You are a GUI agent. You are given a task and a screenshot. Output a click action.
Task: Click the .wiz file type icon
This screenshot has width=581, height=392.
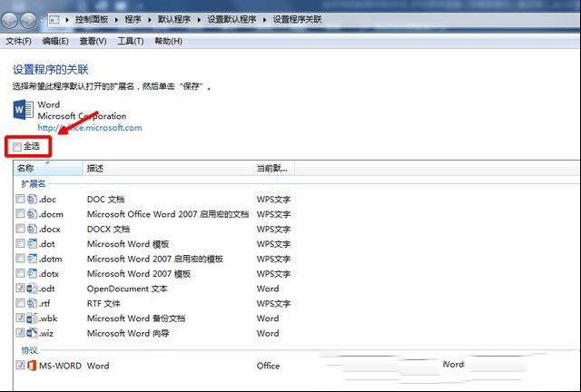pos(33,333)
